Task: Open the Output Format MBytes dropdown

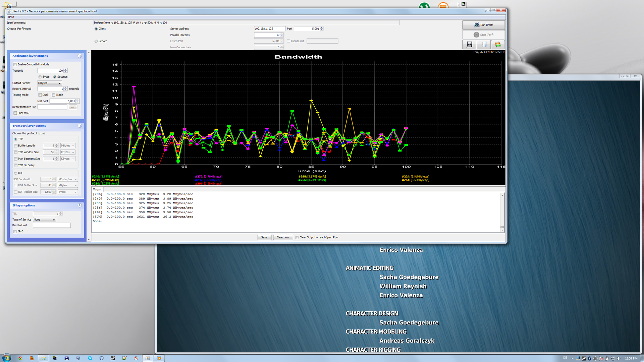Action: click(50, 83)
